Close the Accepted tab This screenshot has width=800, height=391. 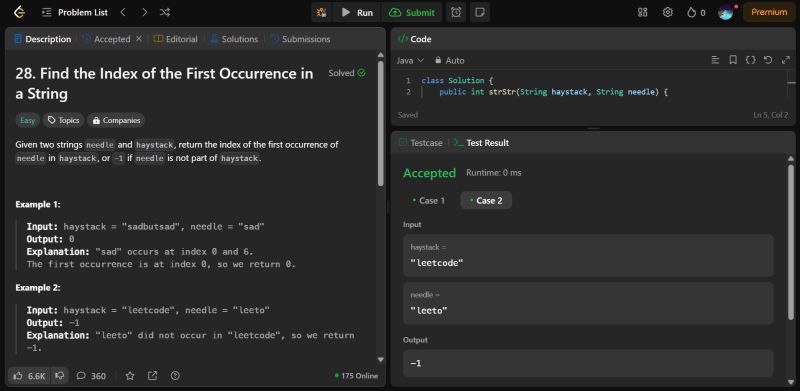tap(139, 38)
